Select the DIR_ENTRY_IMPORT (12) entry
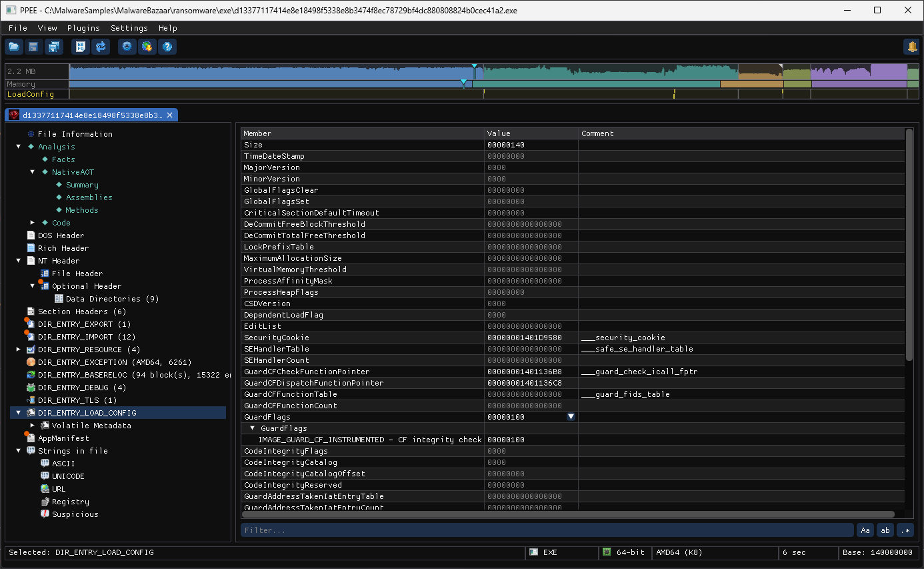This screenshot has height=569, width=924. click(87, 337)
